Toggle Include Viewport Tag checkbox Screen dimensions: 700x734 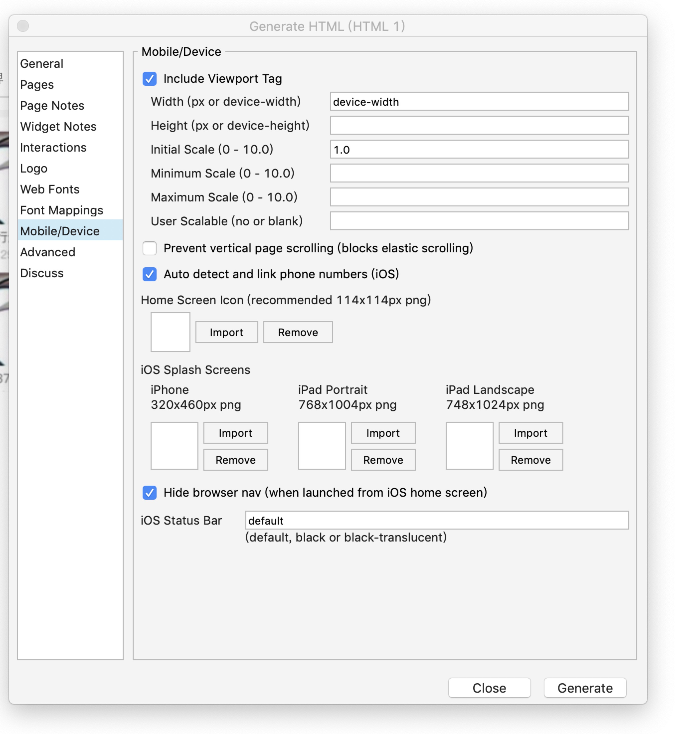tap(149, 79)
